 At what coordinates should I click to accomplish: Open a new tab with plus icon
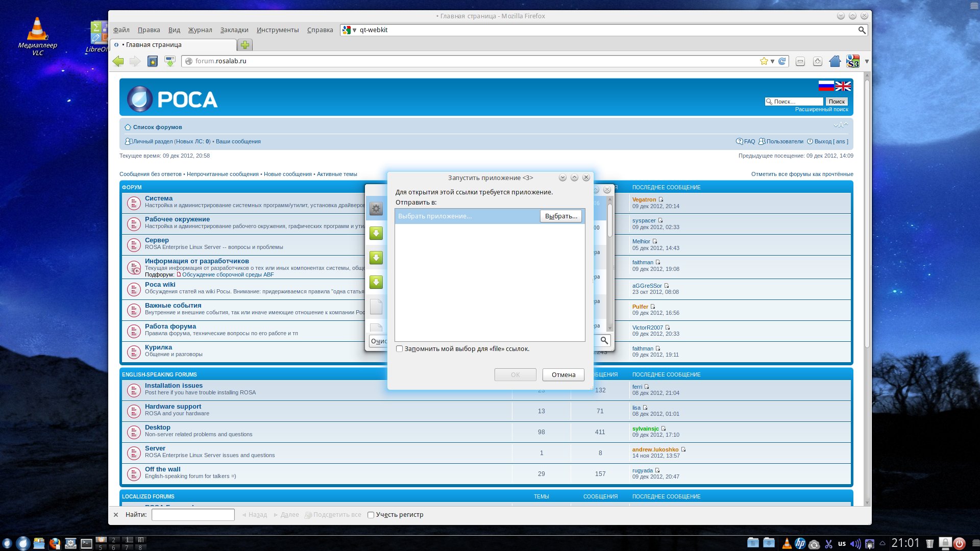(x=245, y=45)
